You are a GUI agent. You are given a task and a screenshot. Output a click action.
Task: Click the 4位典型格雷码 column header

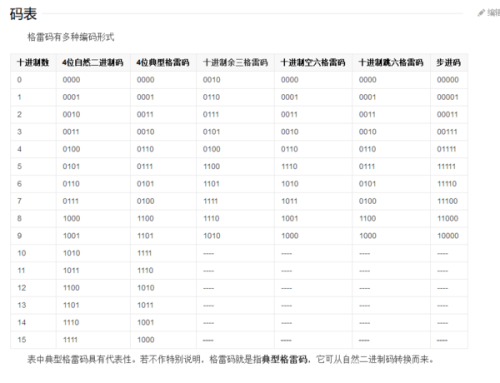163,62
